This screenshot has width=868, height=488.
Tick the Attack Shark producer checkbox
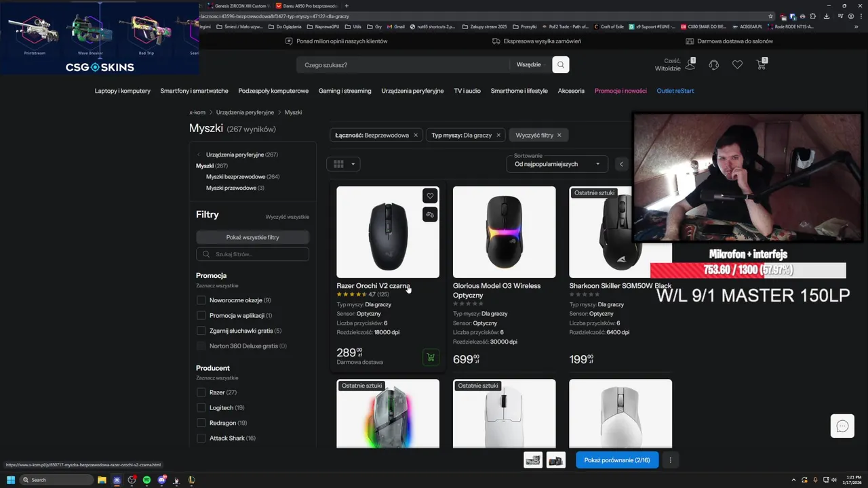click(201, 439)
